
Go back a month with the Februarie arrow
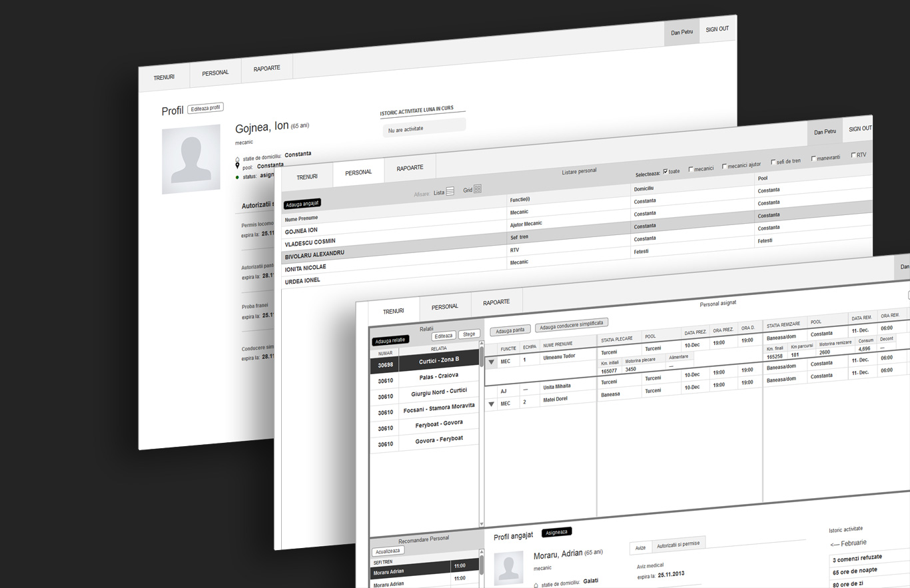coord(834,544)
